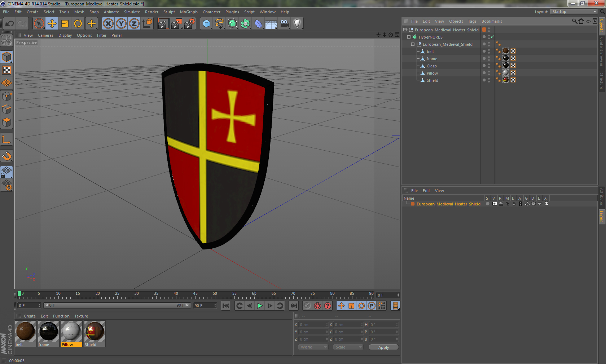Select the Live Selection tool
The width and height of the screenshot is (606, 364).
click(39, 24)
